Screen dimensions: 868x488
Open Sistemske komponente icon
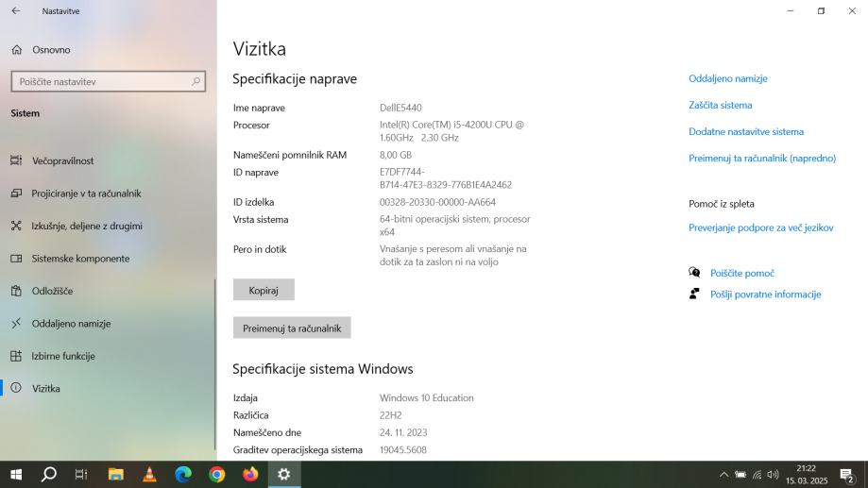16,259
